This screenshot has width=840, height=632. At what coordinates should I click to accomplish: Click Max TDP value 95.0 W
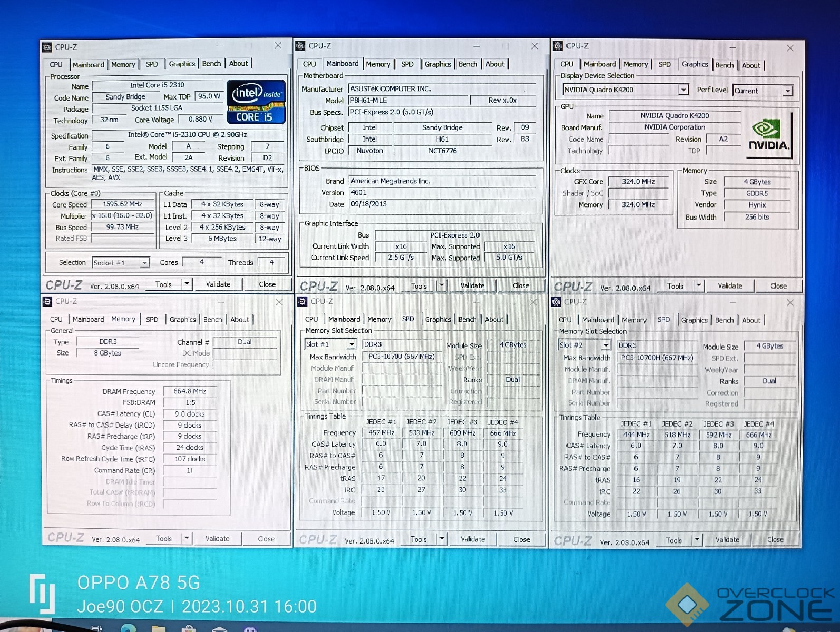209,96
